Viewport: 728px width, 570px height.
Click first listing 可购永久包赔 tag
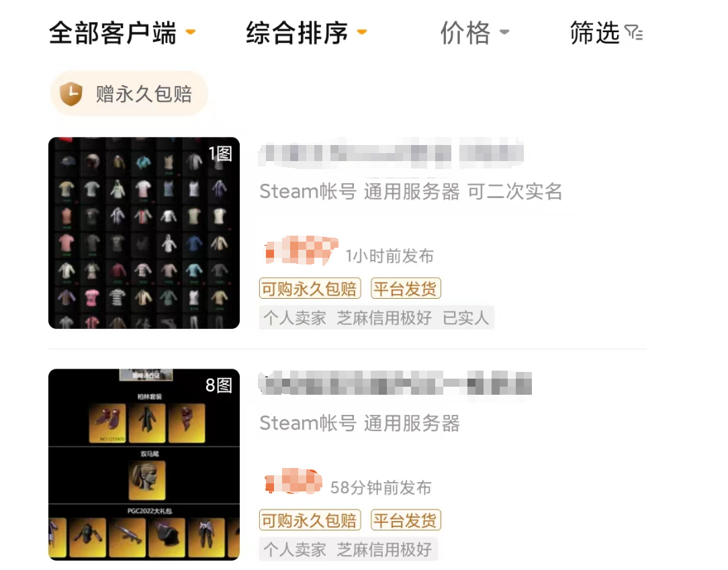click(x=310, y=289)
